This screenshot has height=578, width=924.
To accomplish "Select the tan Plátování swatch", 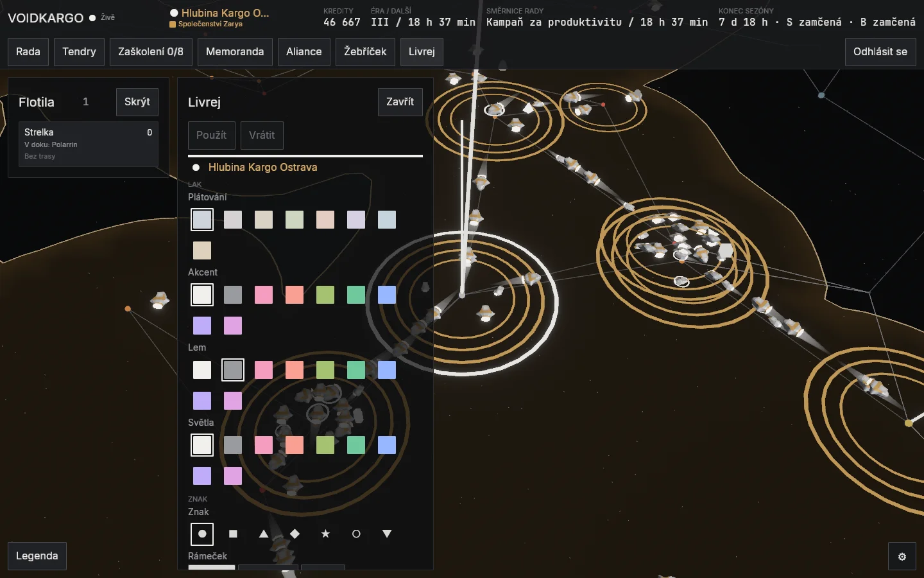I will (202, 250).
